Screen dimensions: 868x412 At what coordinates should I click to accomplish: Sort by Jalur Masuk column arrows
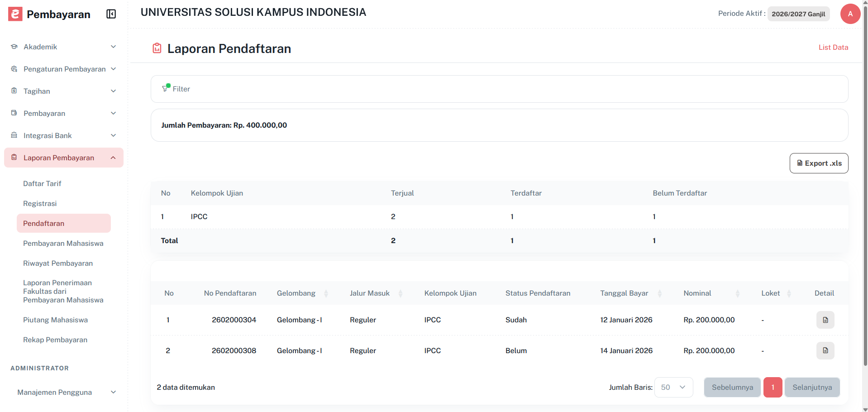(401, 293)
